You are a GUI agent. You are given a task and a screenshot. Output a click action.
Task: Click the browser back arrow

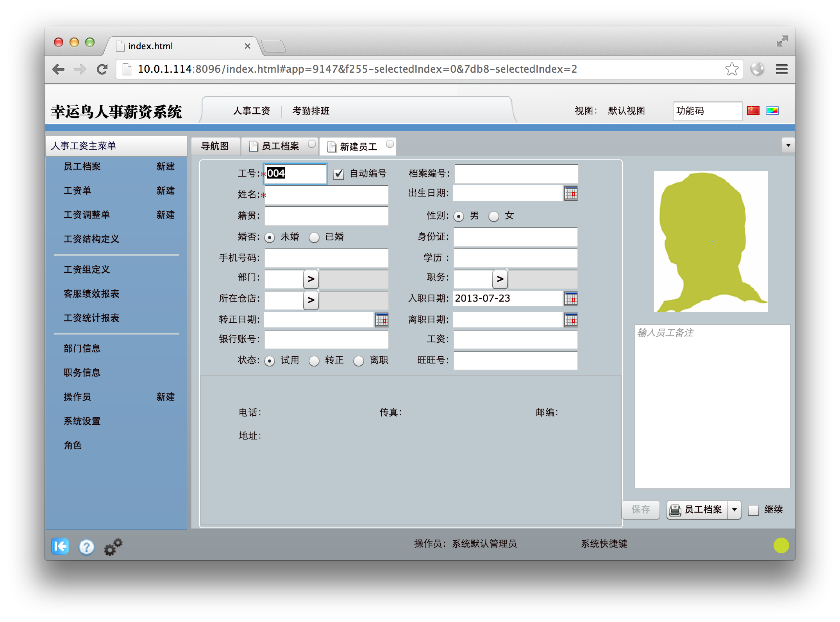pyautogui.click(x=58, y=70)
